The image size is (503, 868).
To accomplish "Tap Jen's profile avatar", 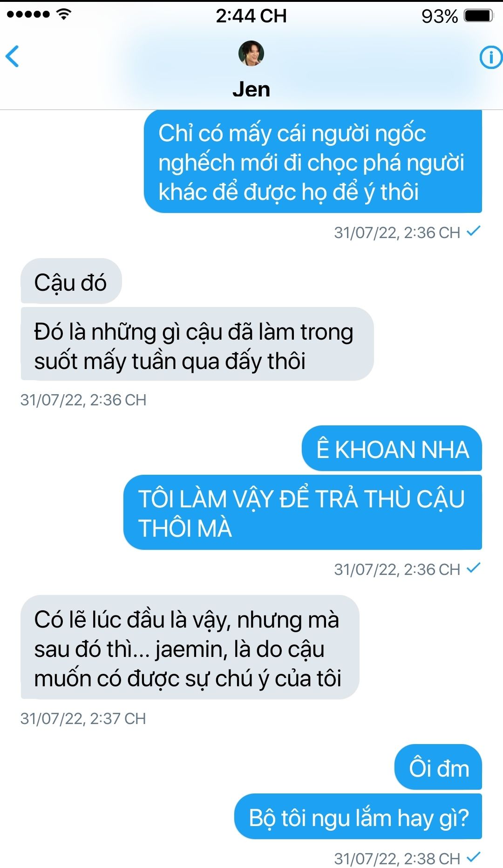I will [x=251, y=53].
